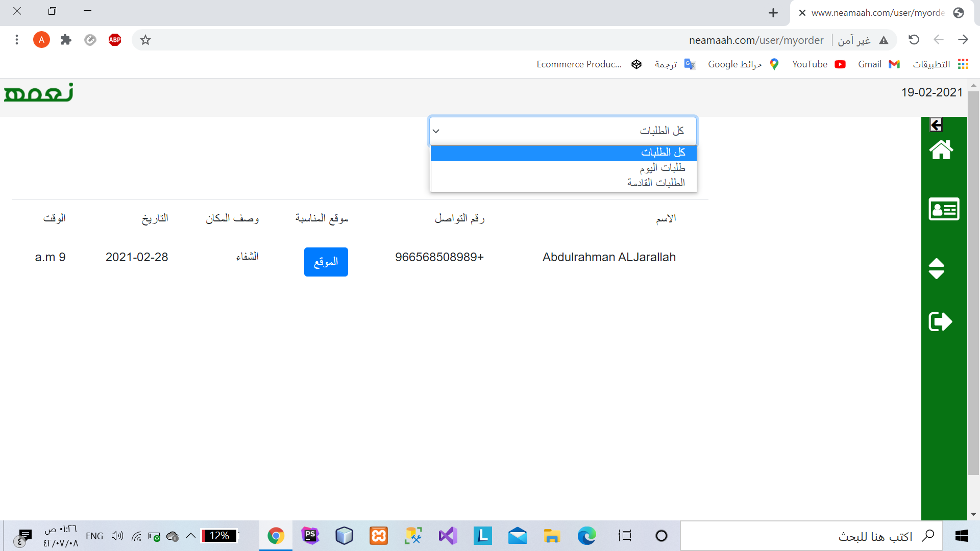The image size is (980, 551).
Task: Click the reload page icon
Action: pos(914,40)
